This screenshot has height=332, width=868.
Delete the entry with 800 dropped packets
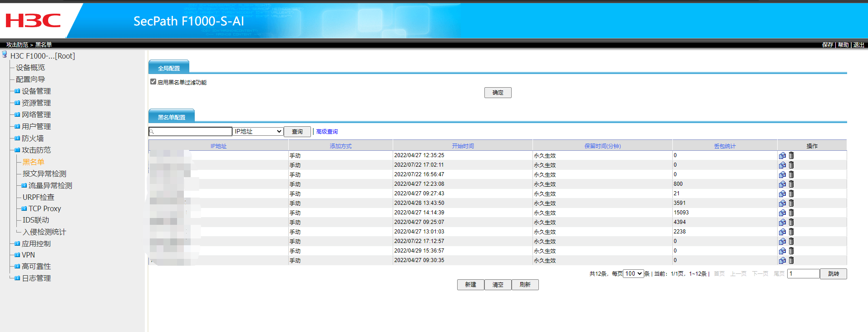791,184
